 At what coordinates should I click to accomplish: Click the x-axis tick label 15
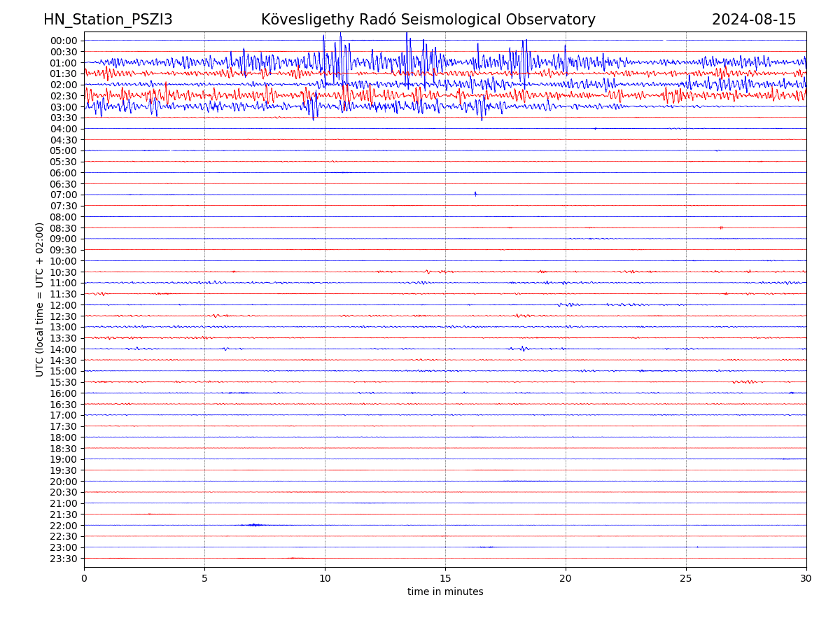[445, 578]
